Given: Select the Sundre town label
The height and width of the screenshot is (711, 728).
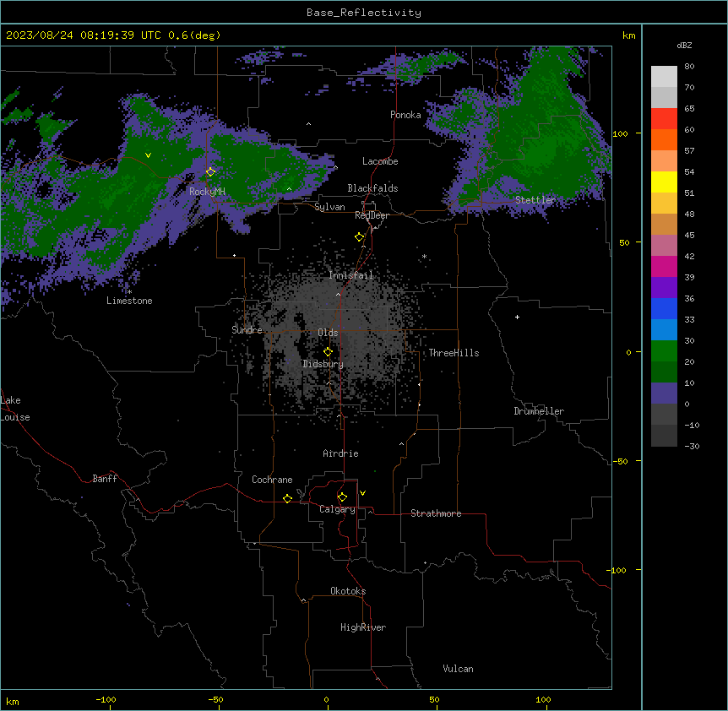Looking at the screenshot, I should tap(247, 330).
